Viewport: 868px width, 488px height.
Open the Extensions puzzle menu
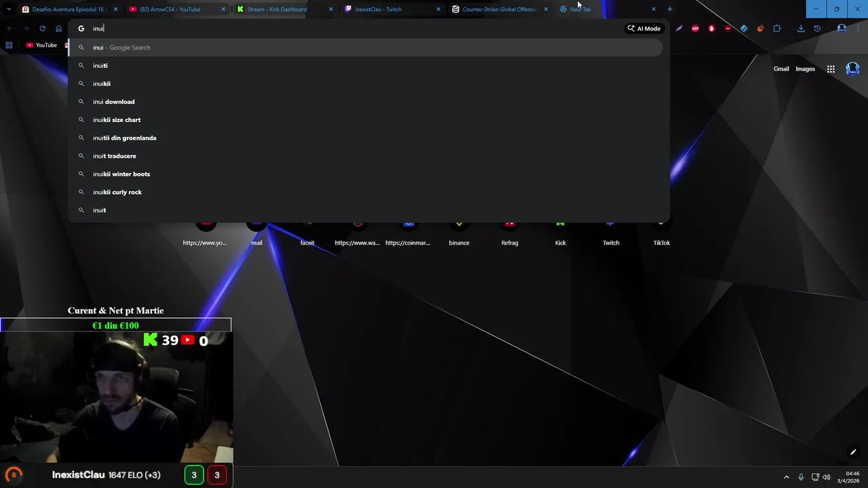pyautogui.click(x=777, y=28)
